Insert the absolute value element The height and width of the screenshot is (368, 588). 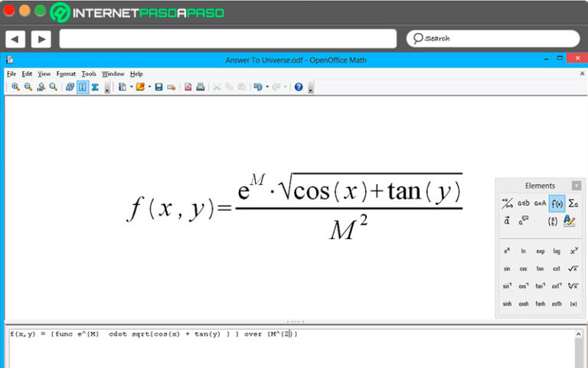click(x=573, y=304)
